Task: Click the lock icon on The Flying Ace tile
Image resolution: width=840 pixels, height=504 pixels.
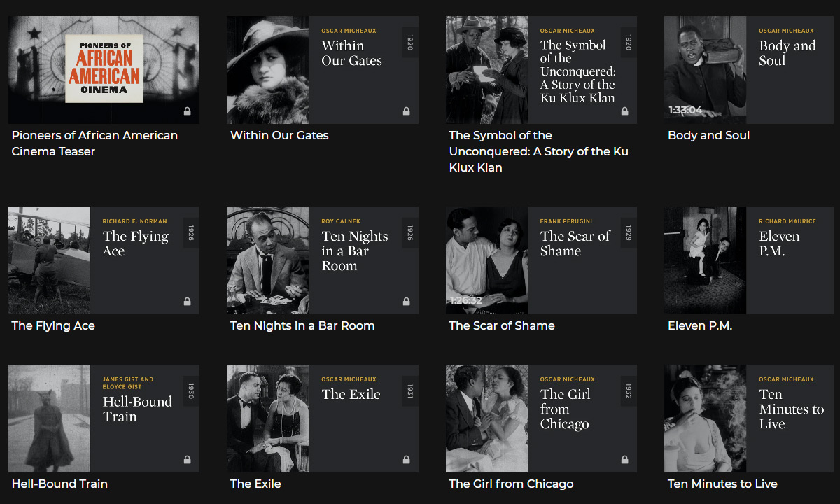Action: click(187, 301)
